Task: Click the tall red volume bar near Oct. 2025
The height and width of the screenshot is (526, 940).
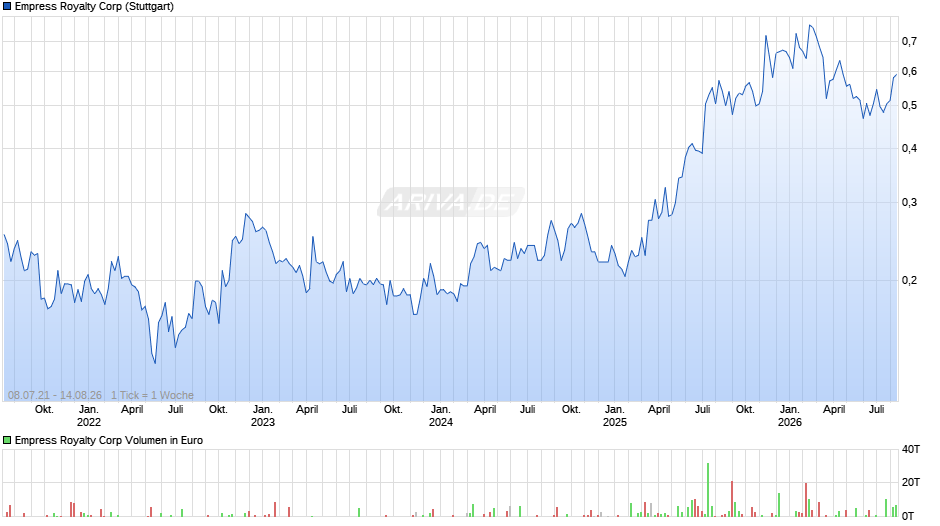Action: coord(732,499)
